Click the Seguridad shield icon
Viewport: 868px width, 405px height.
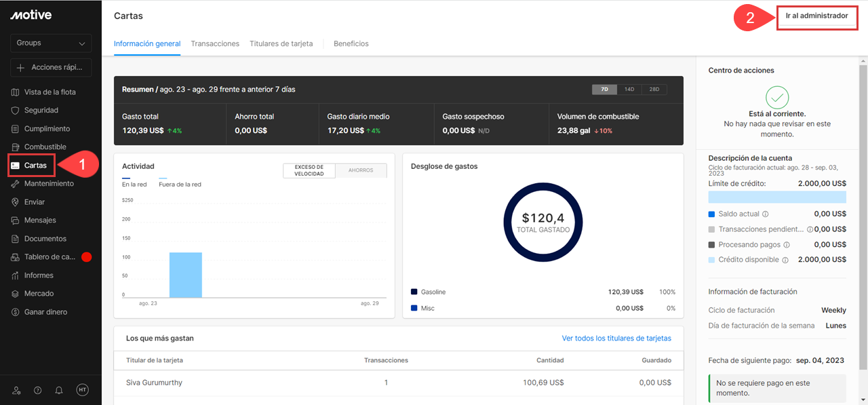15,111
